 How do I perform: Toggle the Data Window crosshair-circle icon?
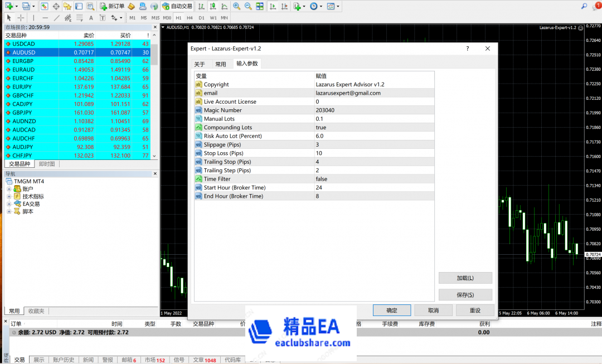pos(56,6)
